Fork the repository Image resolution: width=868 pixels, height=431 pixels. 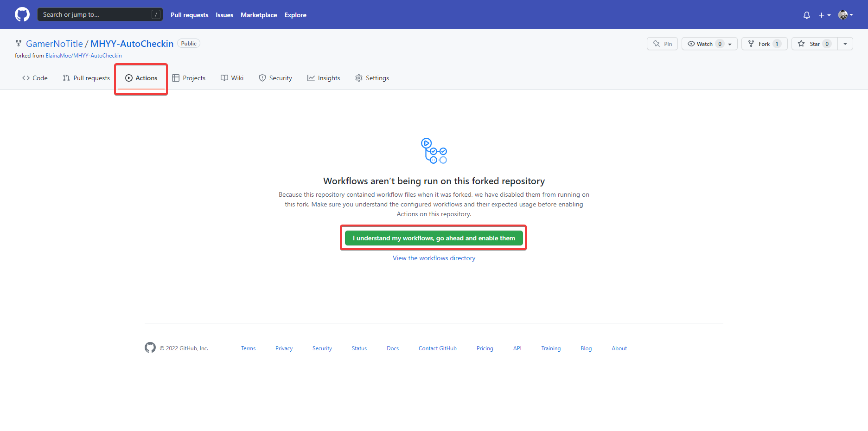[764, 44]
